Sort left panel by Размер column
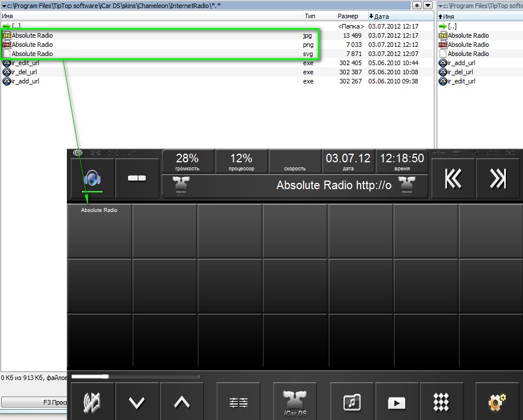This screenshot has height=420, width=523. tap(352, 16)
